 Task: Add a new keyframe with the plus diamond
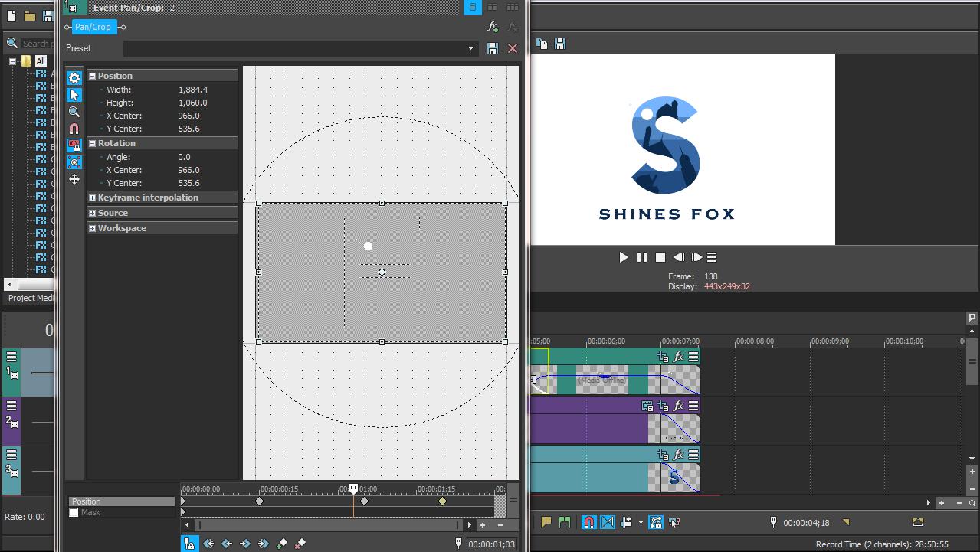pos(282,544)
